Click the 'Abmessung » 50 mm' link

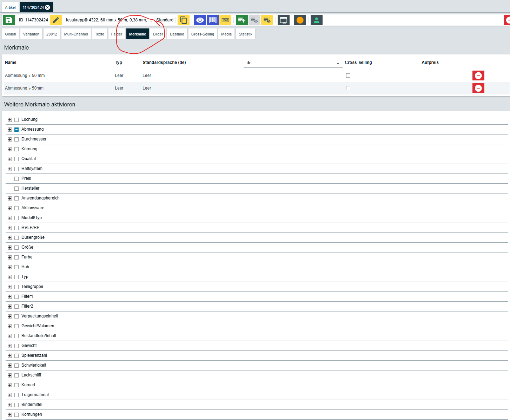(25, 76)
